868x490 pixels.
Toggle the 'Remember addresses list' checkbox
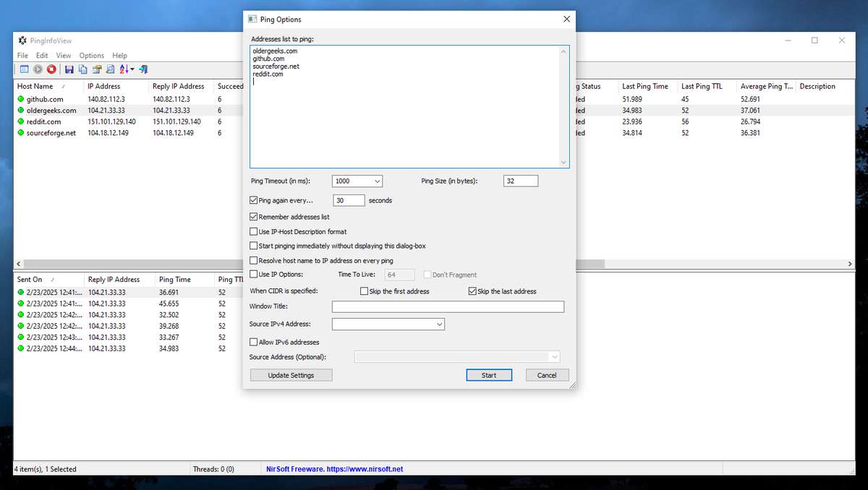254,216
